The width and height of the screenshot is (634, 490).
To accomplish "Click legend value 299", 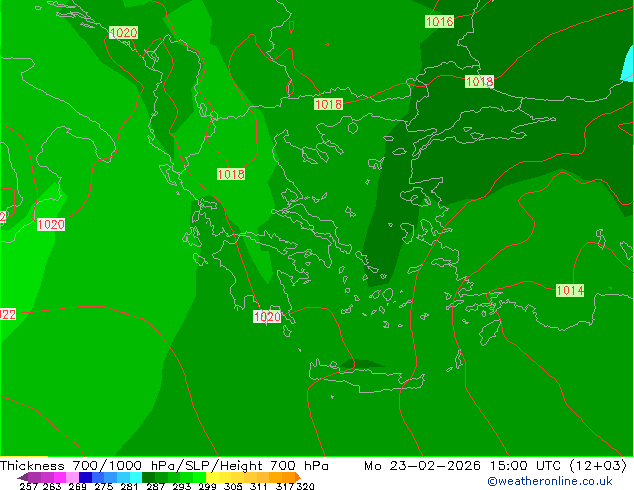I will (x=207, y=486).
